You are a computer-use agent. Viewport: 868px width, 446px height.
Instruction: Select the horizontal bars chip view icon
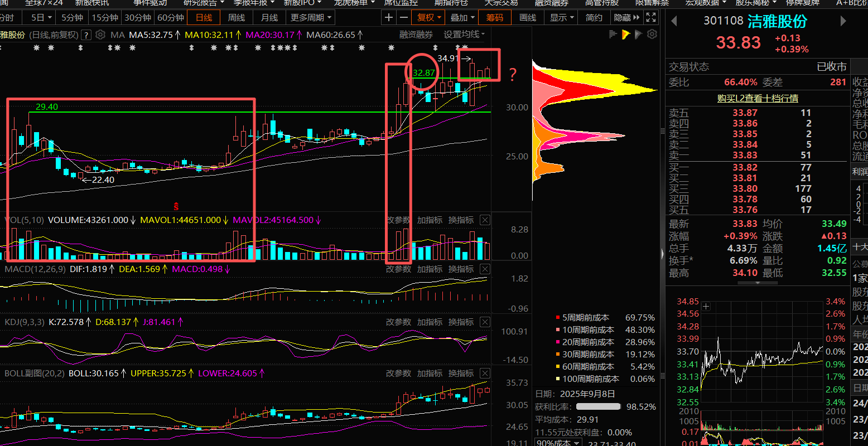click(x=613, y=35)
